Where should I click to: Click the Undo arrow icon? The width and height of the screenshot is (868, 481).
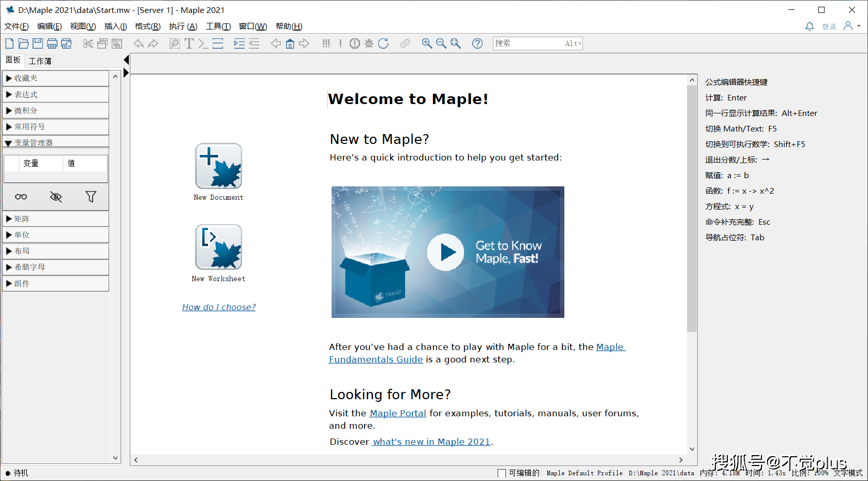point(138,43)
